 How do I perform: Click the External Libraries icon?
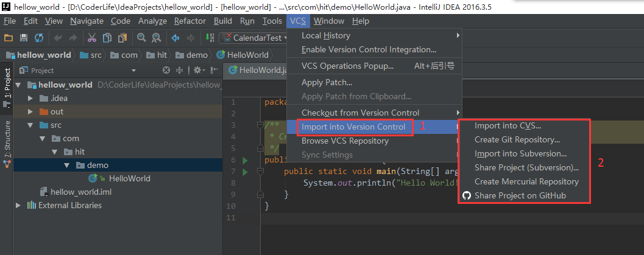click(31, 205)
